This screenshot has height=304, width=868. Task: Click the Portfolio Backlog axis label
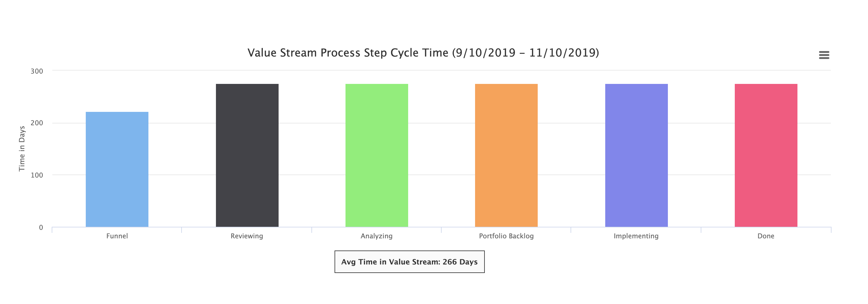[x=506, y=236]
